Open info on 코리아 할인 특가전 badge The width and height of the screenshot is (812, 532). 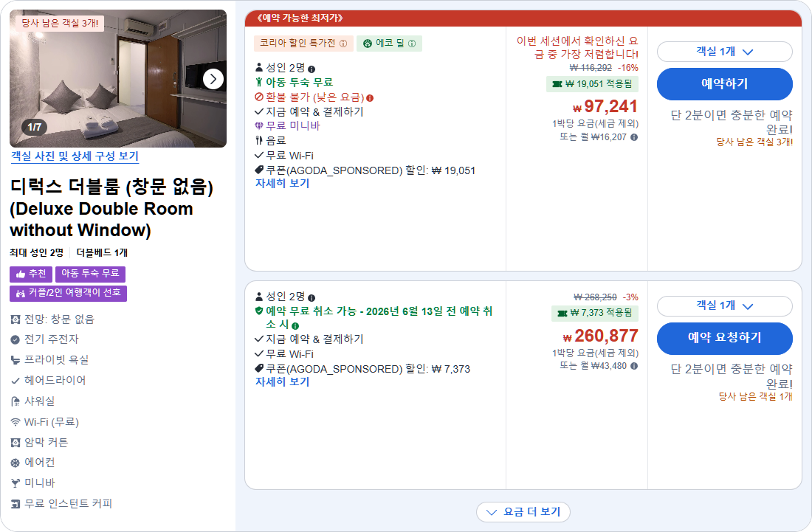tap(343, 44)
